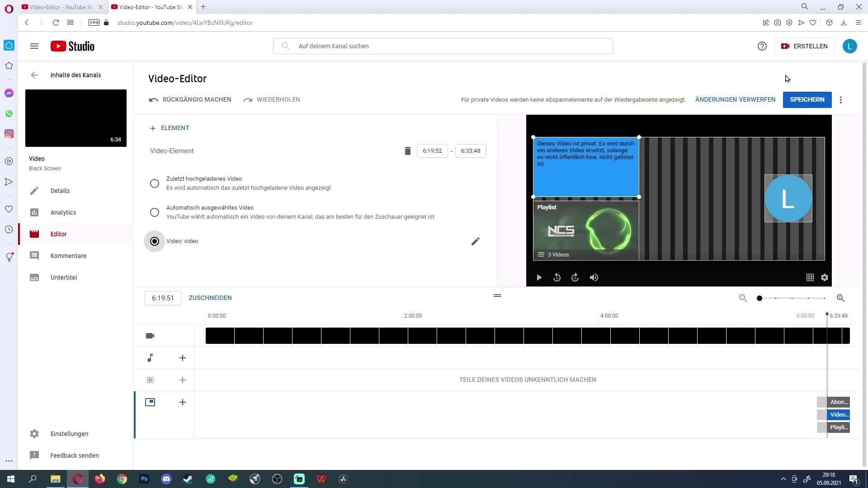Click the timeline zoom out magnifier icon
The height and width of the screenshot is (488, 868).
[743, 298]
